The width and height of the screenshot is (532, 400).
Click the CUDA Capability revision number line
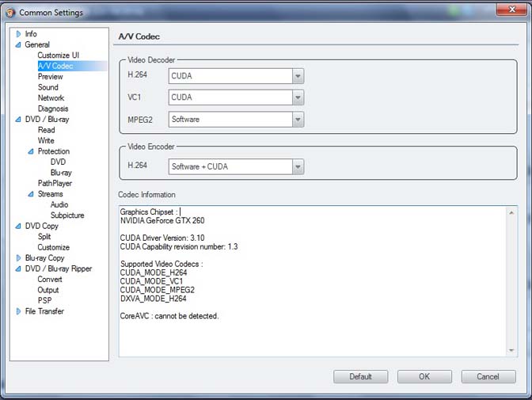tap(179, 247)
